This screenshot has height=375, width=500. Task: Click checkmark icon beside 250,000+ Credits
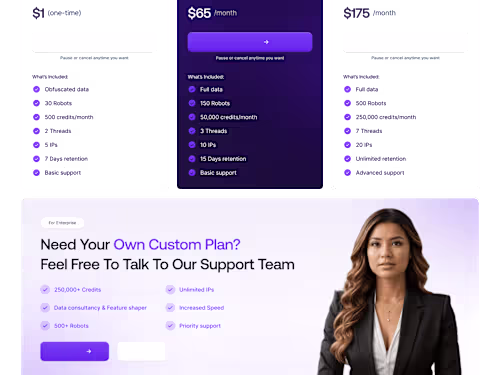tap(45, 289)
